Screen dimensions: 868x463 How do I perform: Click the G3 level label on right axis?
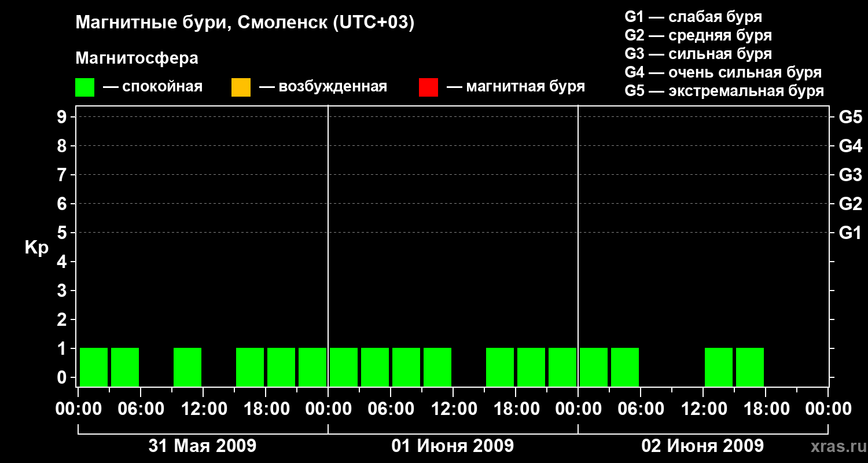(850, 175)
